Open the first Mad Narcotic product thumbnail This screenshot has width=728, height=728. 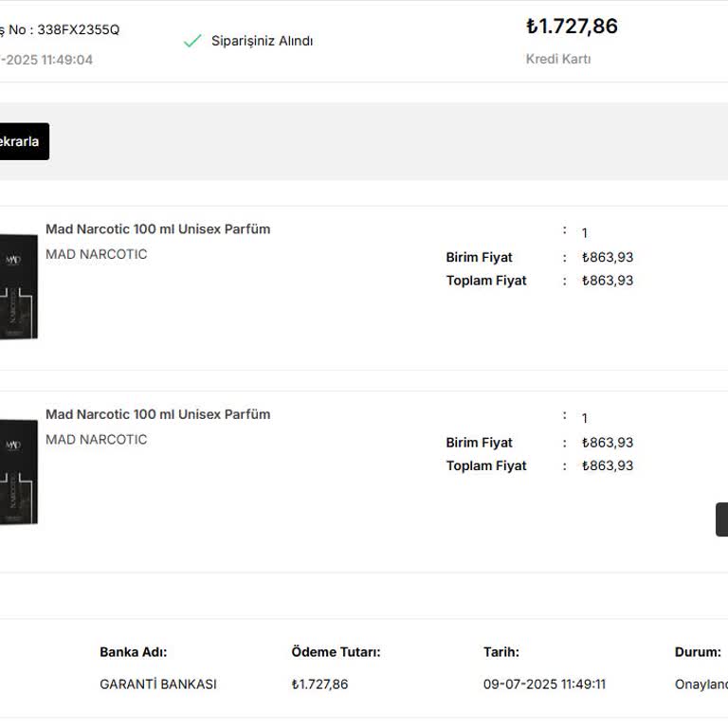pyautogui.click(x=18, y=285)
